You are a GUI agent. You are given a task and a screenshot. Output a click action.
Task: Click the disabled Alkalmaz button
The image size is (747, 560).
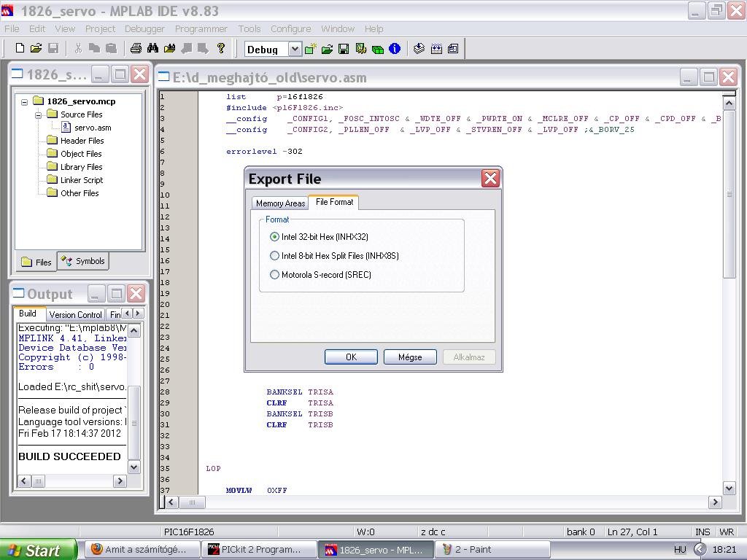(x=469, y=357)
